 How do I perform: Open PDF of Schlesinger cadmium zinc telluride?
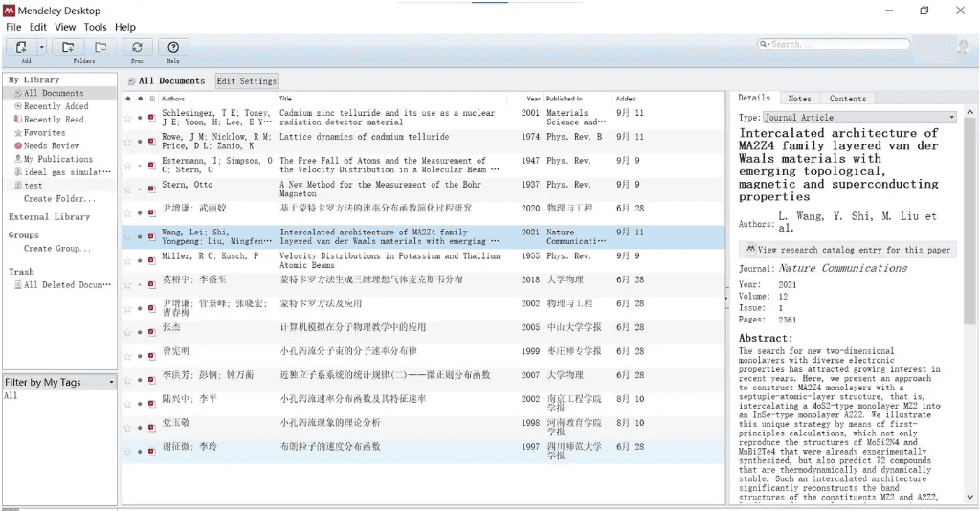(x=152, y=118)
